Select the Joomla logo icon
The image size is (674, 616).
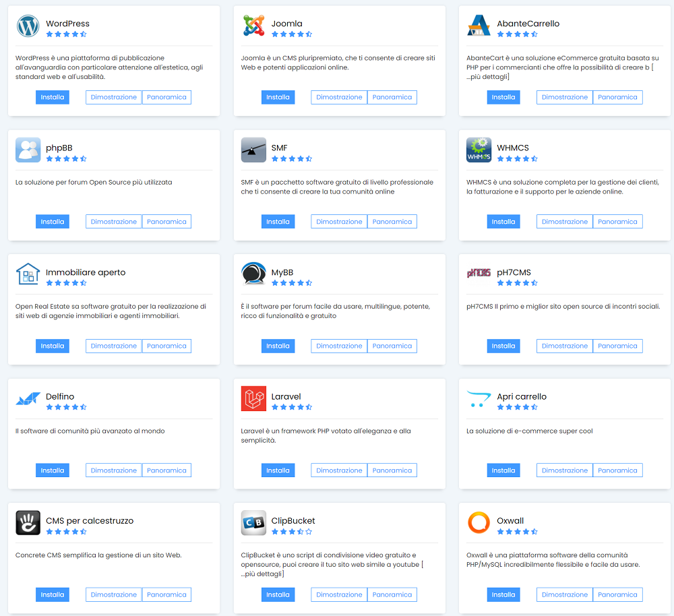253,26
